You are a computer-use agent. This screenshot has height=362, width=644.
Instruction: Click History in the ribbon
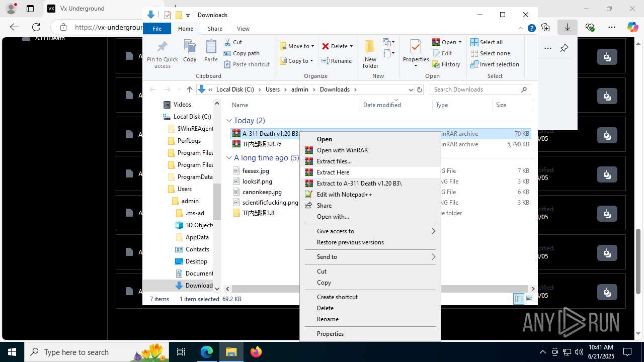(446, 64)
